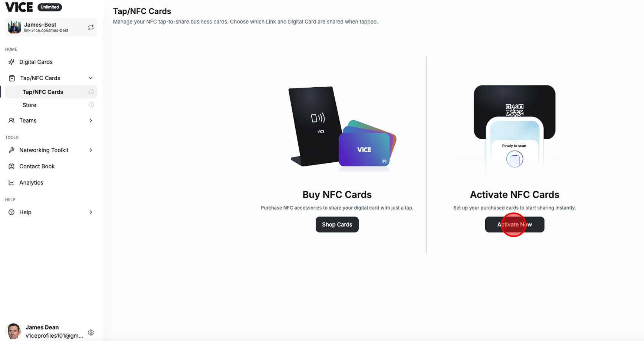Screen dimensions: 644x341
Task: Click the Contact Book icon
Action: (x=11, y=166)
